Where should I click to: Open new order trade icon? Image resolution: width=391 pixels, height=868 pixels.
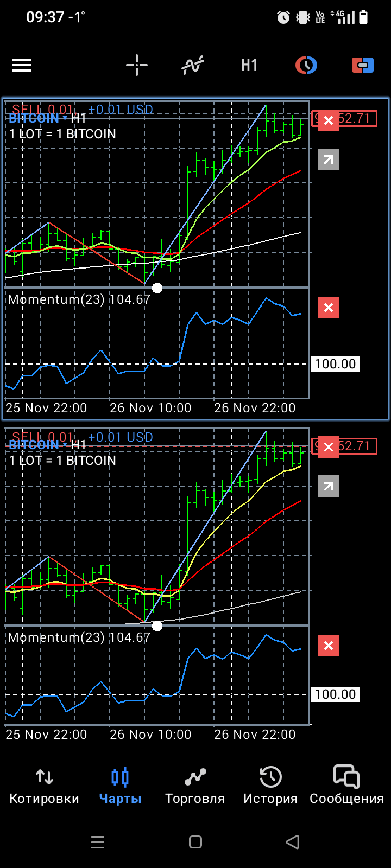tap(363, 66)
